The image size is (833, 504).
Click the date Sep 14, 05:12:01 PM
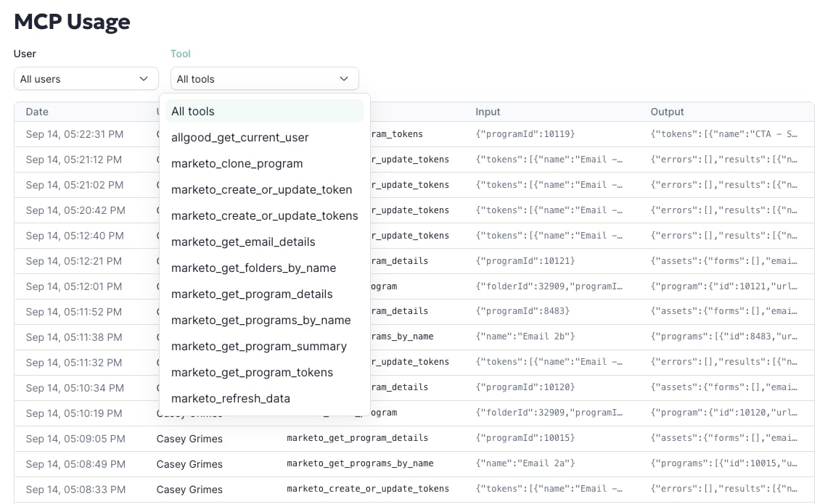(74, 286)
